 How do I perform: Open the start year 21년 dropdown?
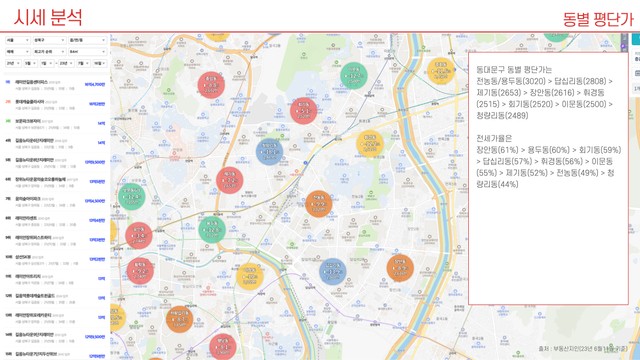[x=13, y=63]
